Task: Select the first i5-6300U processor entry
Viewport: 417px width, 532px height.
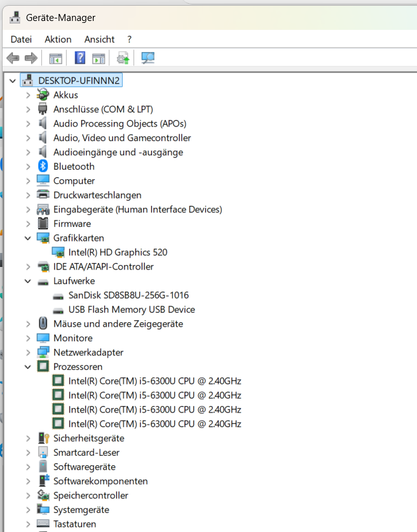Action: [x=154, y=381]
